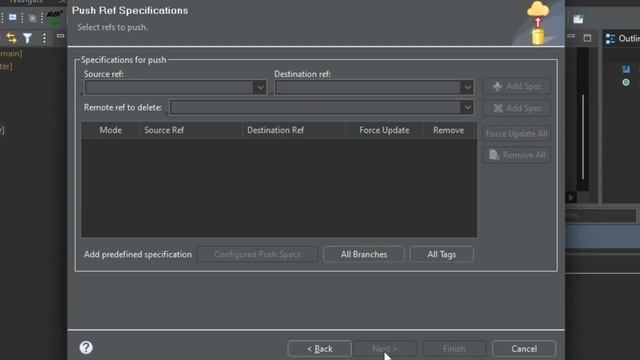640x360 pixels.
Task: Click the filter funnel icon in left panel
Action: point(27,38)
